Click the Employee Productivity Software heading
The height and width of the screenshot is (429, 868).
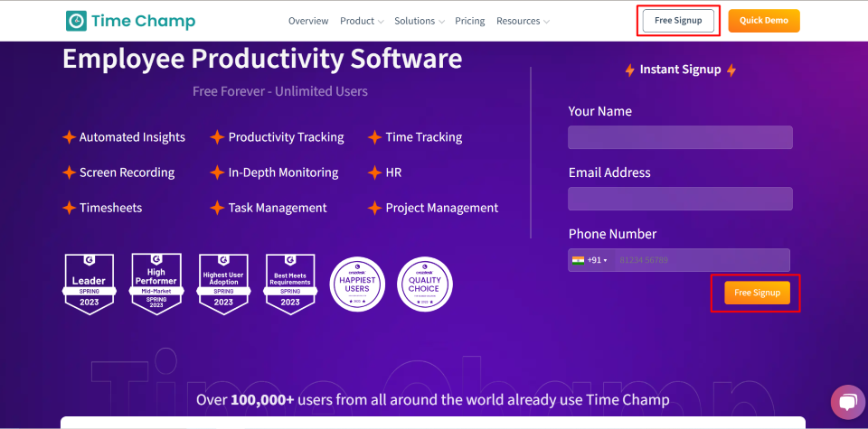click(262, 58)
